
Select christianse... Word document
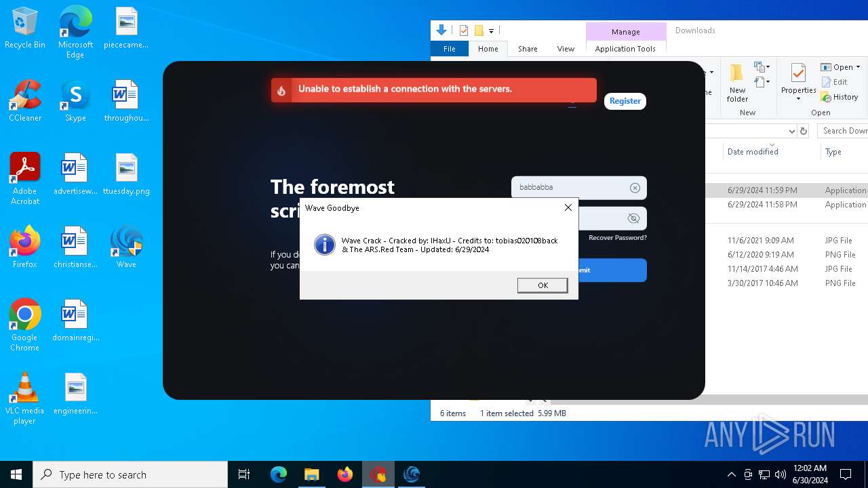point(75,247)
